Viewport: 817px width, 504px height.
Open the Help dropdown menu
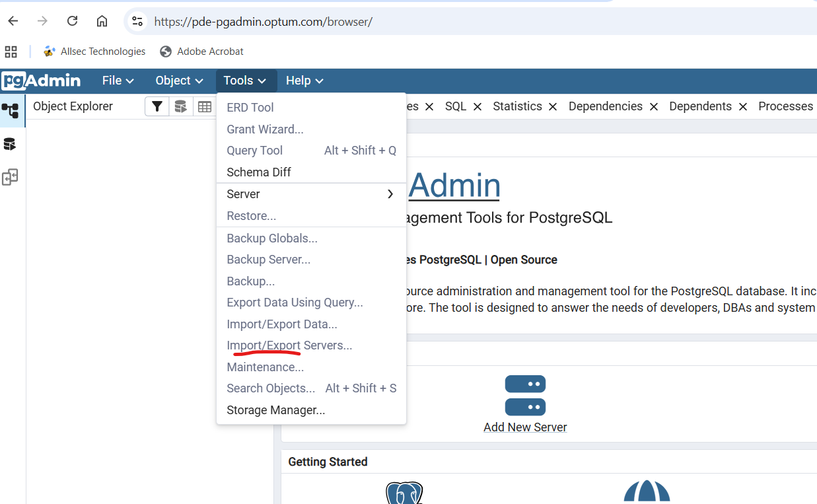pyautogui.click(x=304, y=81)
